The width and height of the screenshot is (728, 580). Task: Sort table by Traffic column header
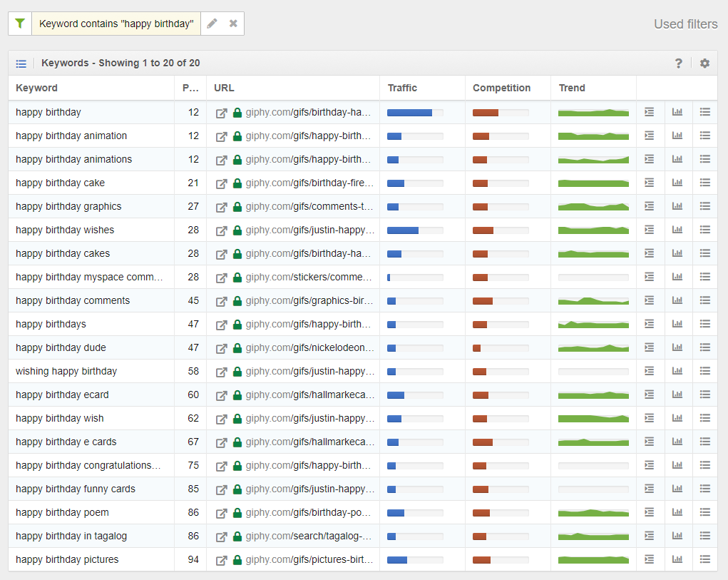[402, 88]
